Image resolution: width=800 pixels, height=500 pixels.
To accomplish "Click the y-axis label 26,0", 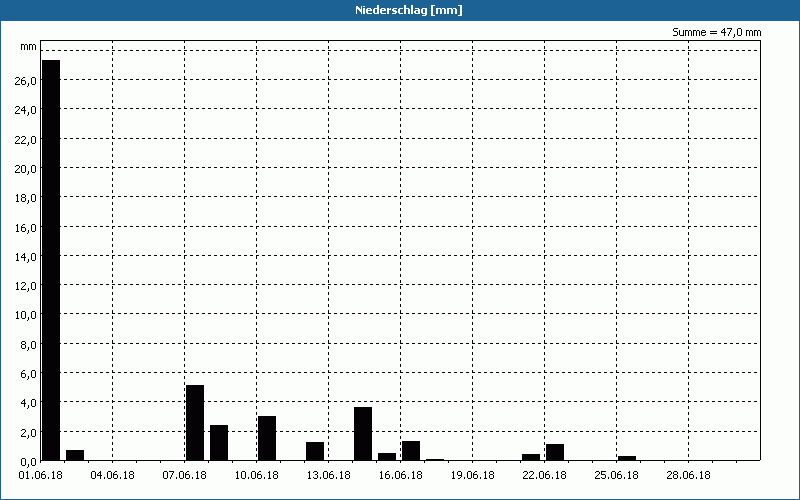I will tap(26, 81).
